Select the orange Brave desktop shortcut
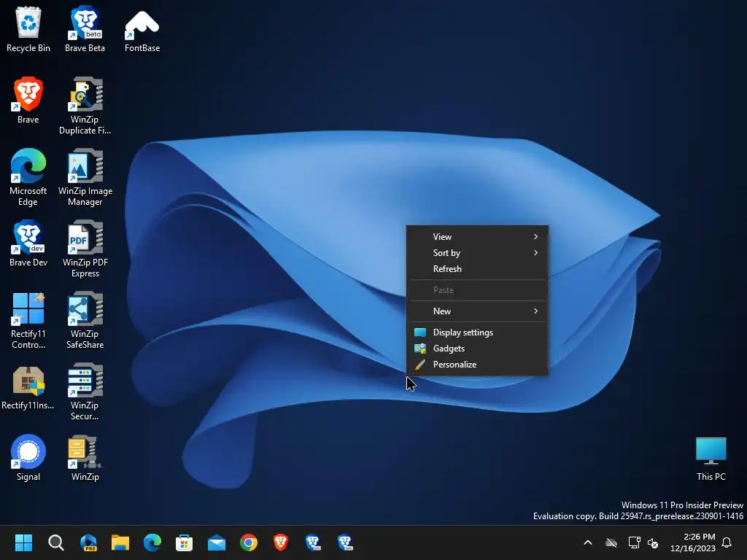 (28, 101)
